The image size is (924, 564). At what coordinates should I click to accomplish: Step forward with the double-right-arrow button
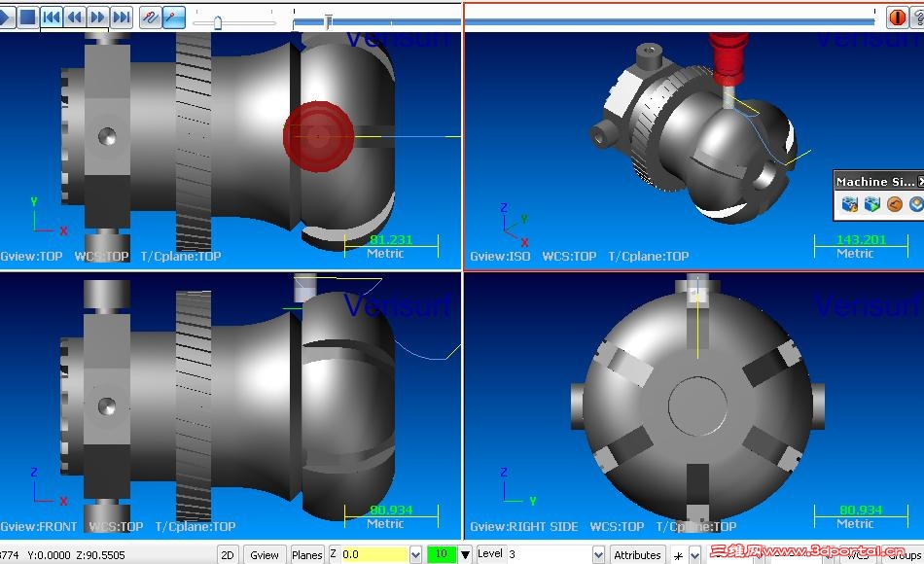[98, 18]
